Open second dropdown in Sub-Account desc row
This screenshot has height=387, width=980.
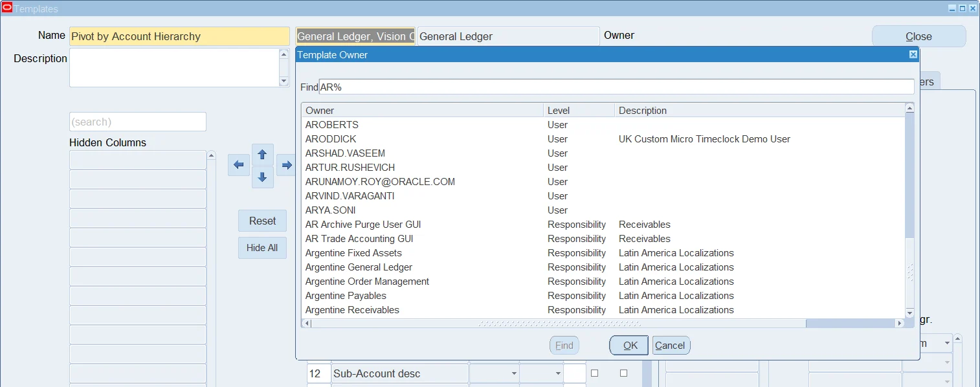(x=558, y=374)
